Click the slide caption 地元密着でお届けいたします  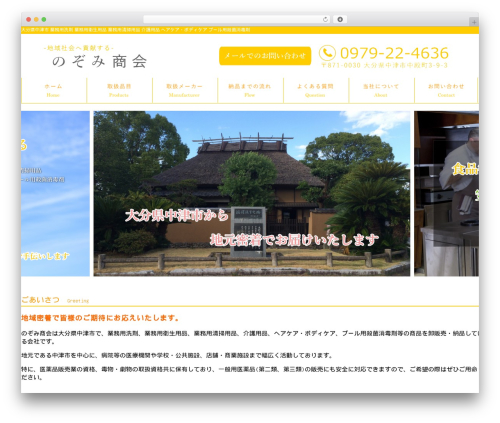294,240
